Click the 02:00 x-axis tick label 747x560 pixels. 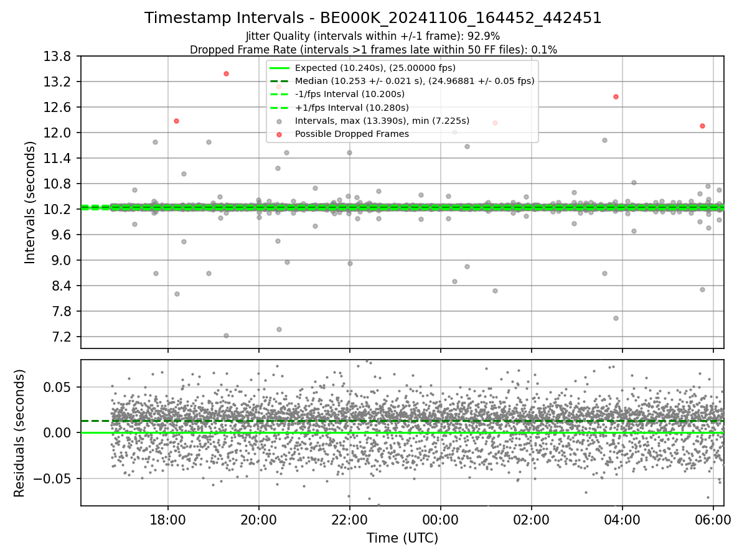point(531,520)
